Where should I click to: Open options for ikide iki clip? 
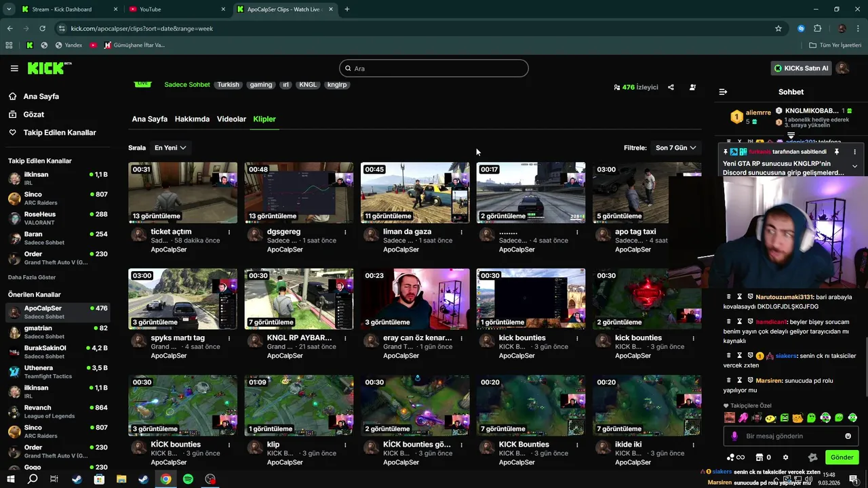(x=693, y=445)
